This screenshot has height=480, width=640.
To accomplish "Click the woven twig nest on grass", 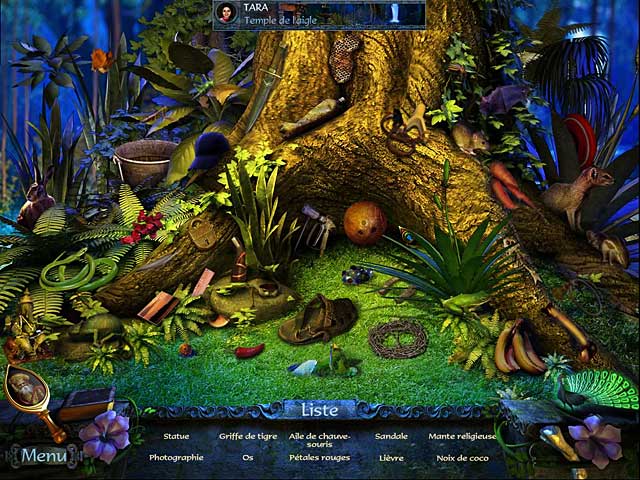I will 397,339.
